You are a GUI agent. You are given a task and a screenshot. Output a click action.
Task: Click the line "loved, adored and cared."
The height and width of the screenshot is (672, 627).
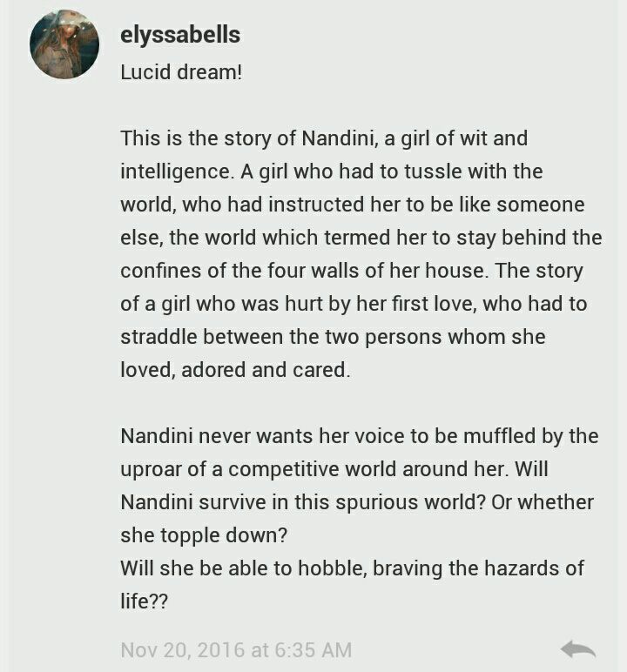point(235,370)
